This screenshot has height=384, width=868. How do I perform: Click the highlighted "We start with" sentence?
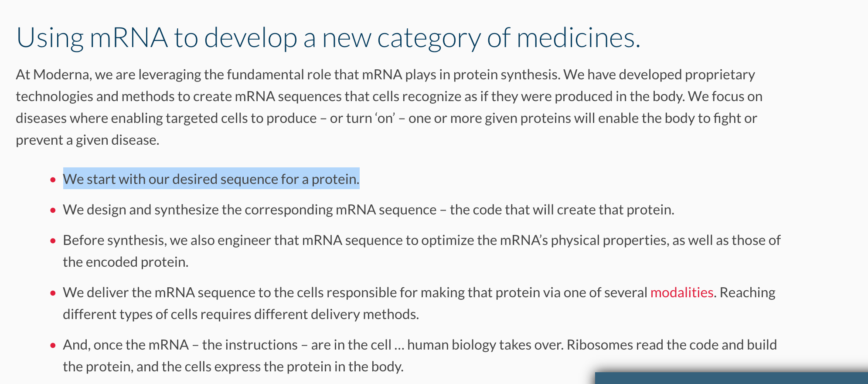coord(211,179)
